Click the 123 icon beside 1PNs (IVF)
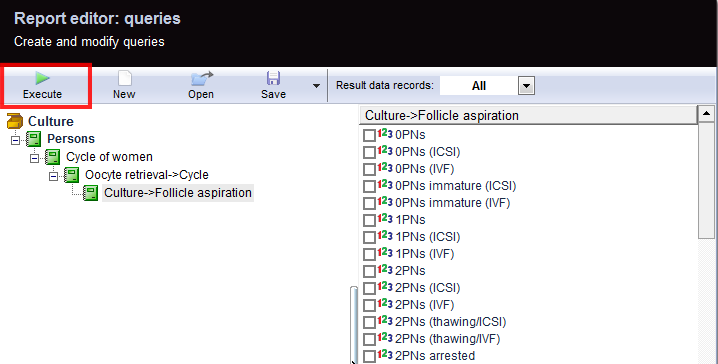 click(x=385, y=252)
